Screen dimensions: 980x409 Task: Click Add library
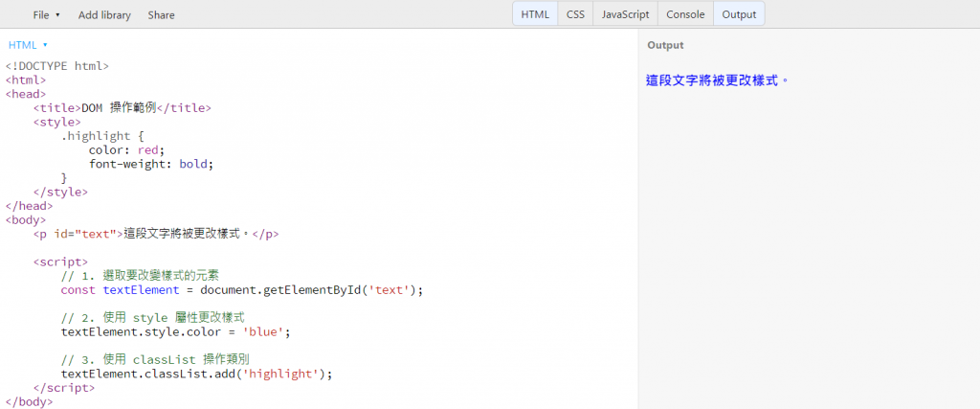104,15
